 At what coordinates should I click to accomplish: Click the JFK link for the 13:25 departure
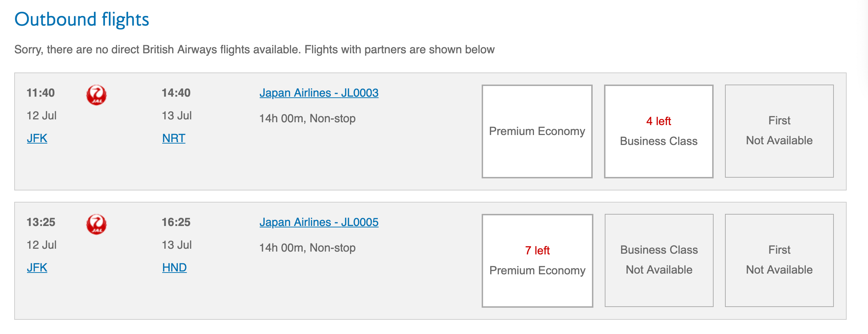[x=37, y=268]
